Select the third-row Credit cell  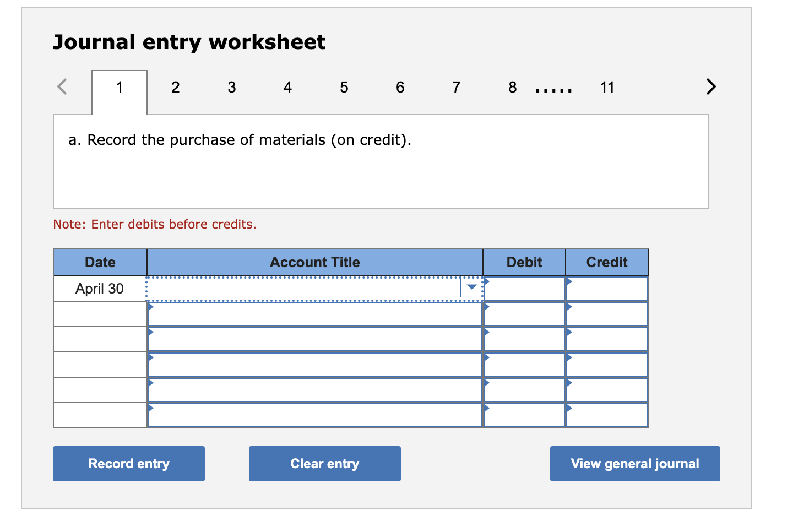click(x=607, y=339)
